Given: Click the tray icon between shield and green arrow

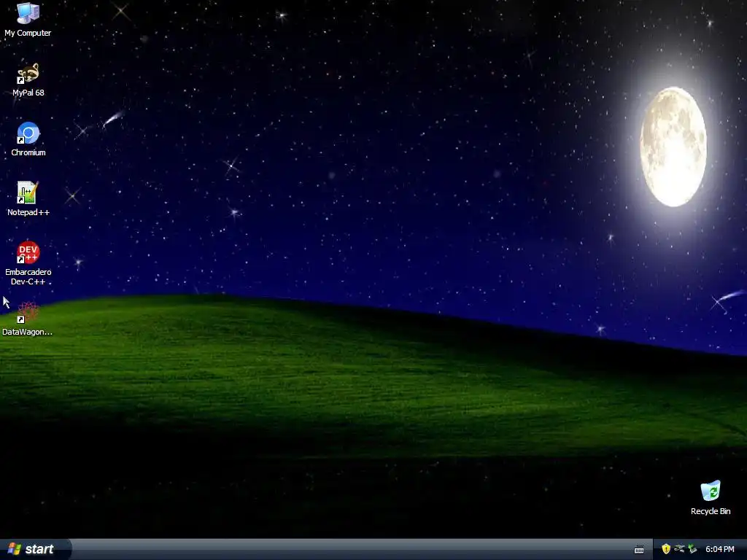Looking at the screenshot, I should click(679, 549).
